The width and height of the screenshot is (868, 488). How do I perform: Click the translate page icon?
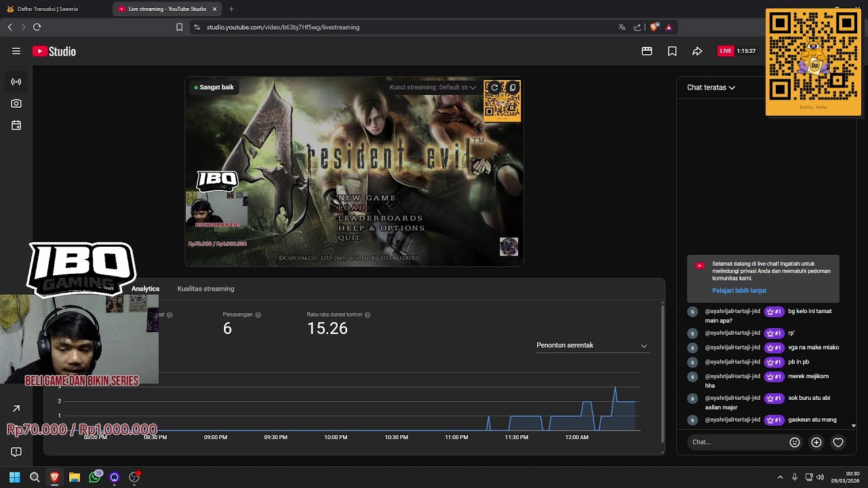point(622,27)
